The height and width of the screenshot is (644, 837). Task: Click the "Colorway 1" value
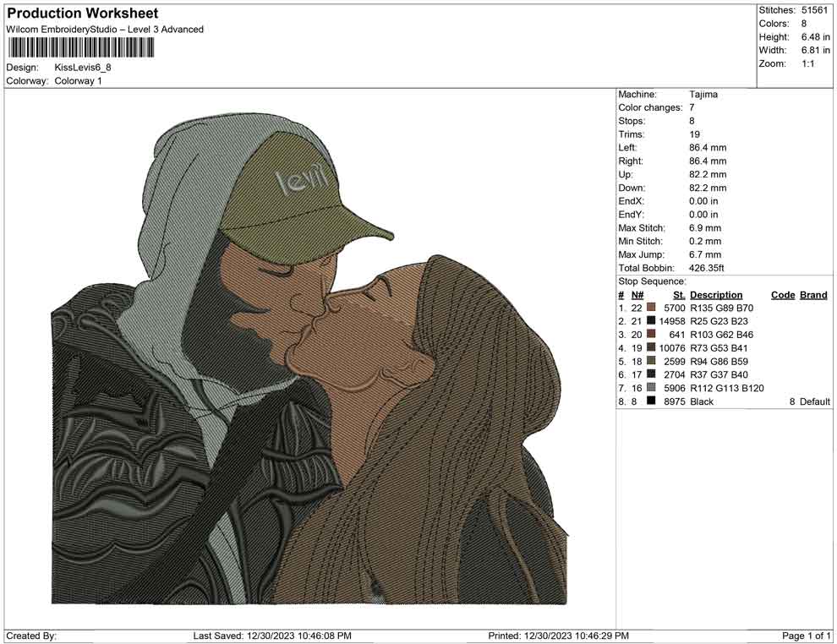78,81
